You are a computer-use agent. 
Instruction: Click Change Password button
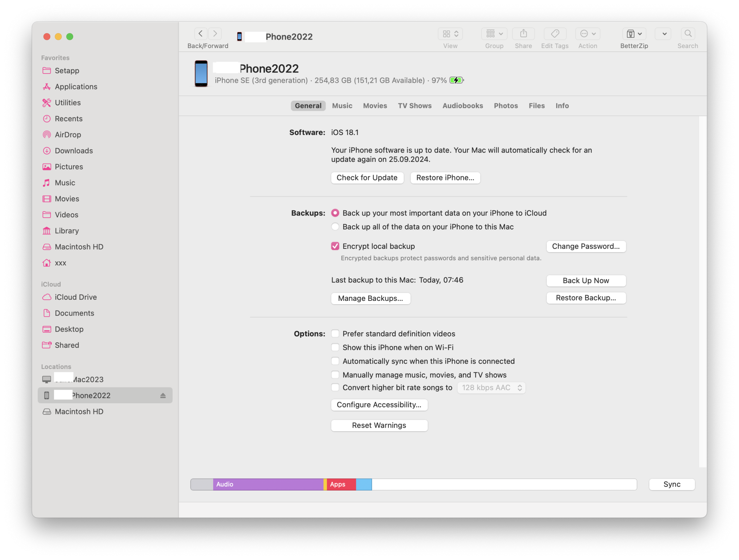tap(586, 247)
